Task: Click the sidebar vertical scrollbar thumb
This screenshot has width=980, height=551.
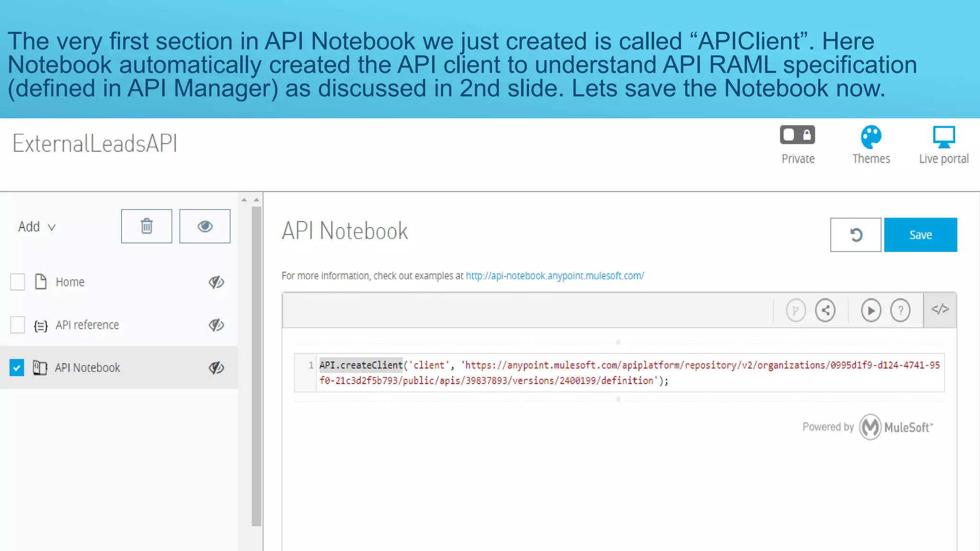Action: pyautogui.click(x=256, y=366)
